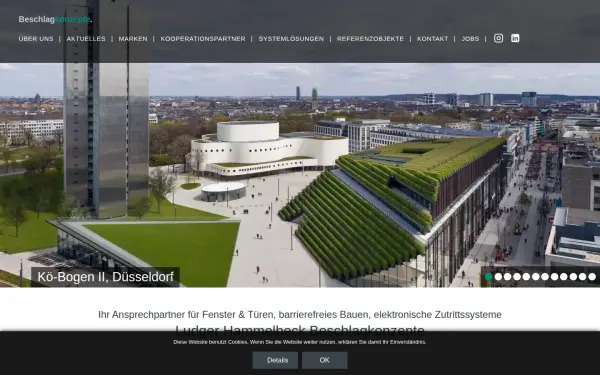
Task: Click the Ihr Ansprechpartner tagline text
Action: pyautogui.click(x=300, y=315)
